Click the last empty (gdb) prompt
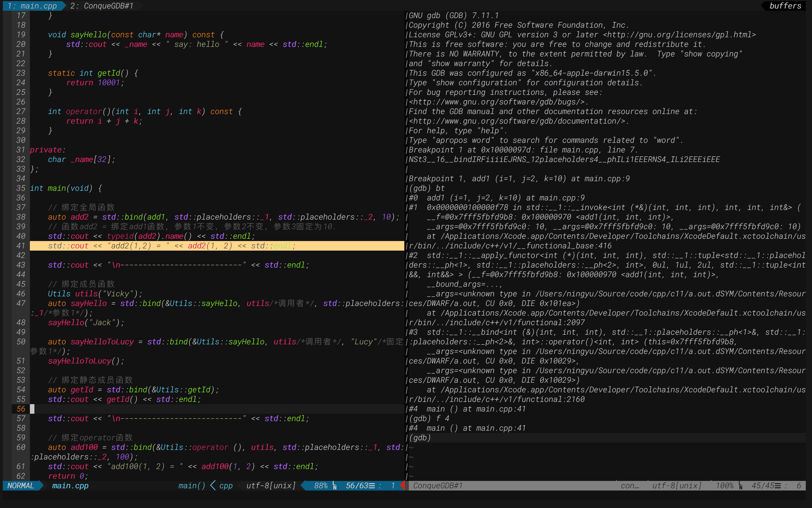This screenshot has width=812, height=508. click(x=420, y=438)
